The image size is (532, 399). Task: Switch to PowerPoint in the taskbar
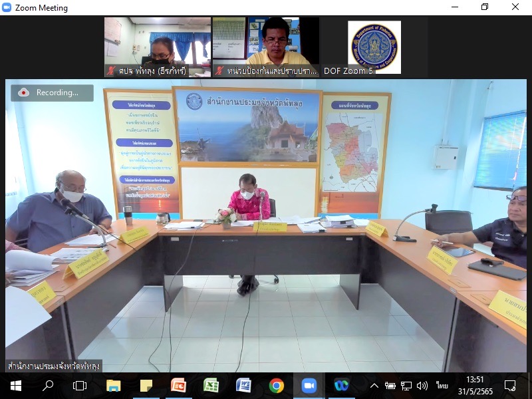click(x=178, y=385)
